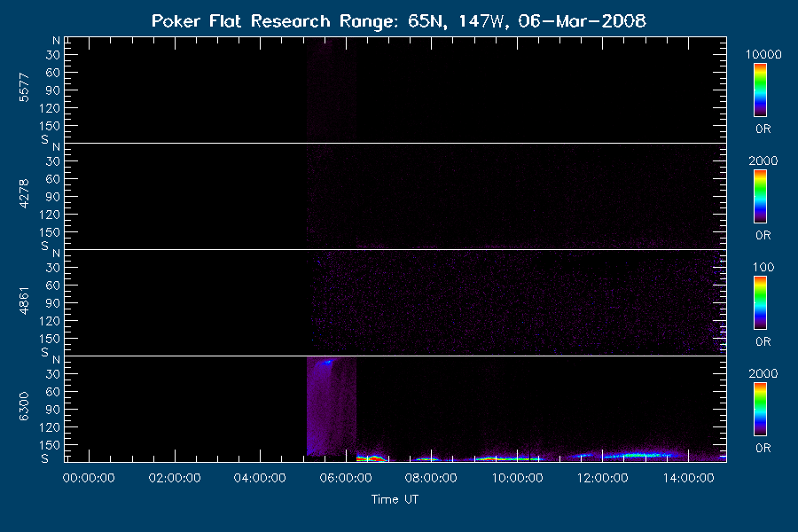Pick the 5577 panel rainbow color bar
This screenshot has height=532, width=798.
[x=761, y=90]
